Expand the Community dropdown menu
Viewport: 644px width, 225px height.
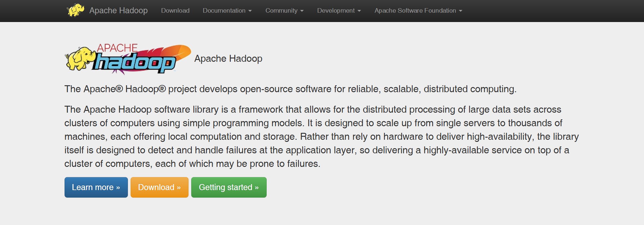(284, 11)
